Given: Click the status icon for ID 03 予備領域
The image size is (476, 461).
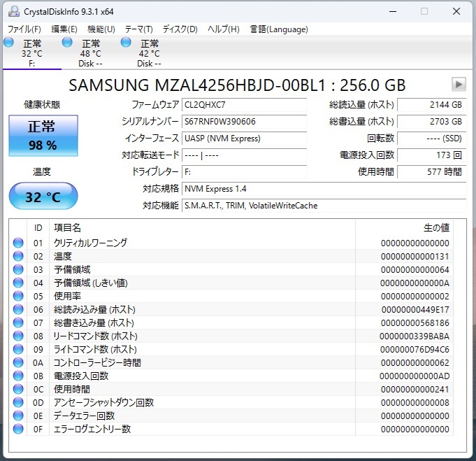Looking at the screenshot, I should [18, 269].
